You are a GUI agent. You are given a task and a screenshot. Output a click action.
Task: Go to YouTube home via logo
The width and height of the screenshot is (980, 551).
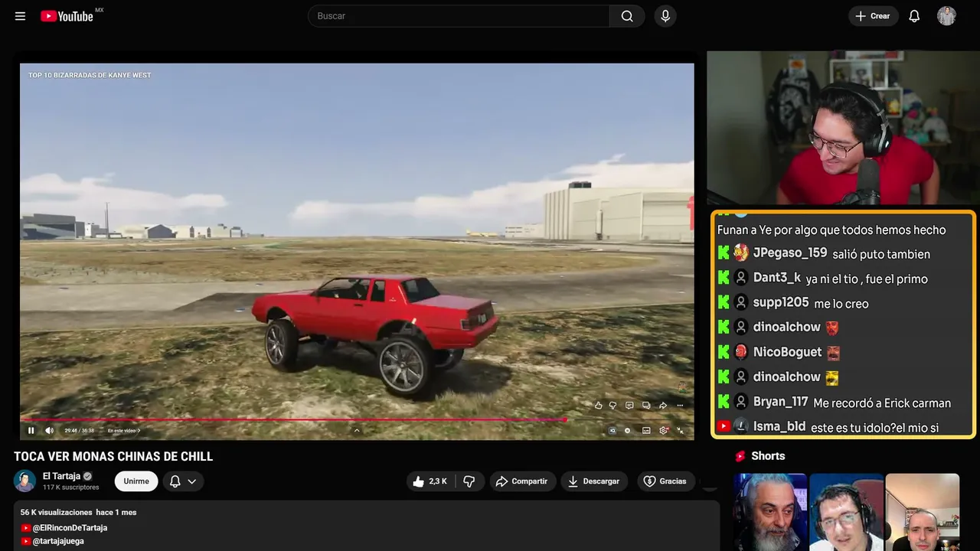(67, 16)
